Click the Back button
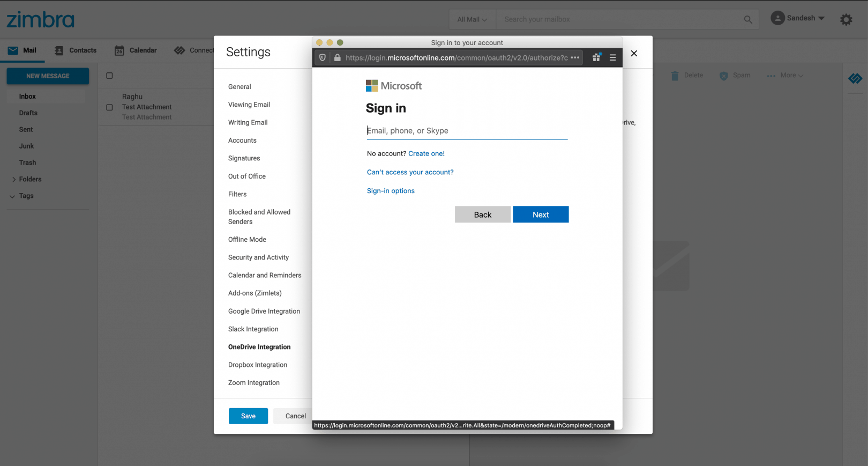The width and height of the screenshot is (868, 466). pyautogui.click(x=483, y=214)
